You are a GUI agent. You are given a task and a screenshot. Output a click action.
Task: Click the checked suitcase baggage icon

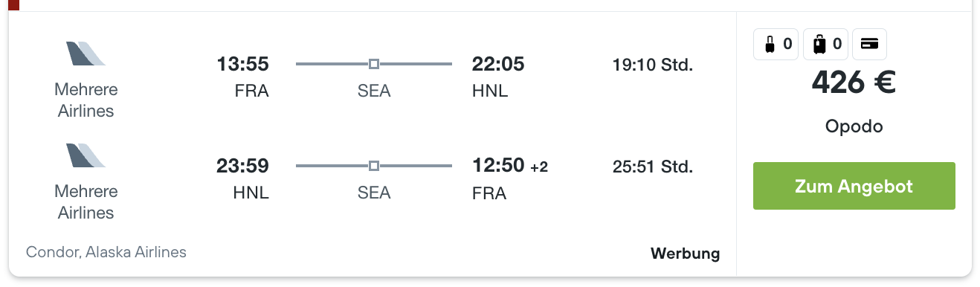tap(825, 45)
